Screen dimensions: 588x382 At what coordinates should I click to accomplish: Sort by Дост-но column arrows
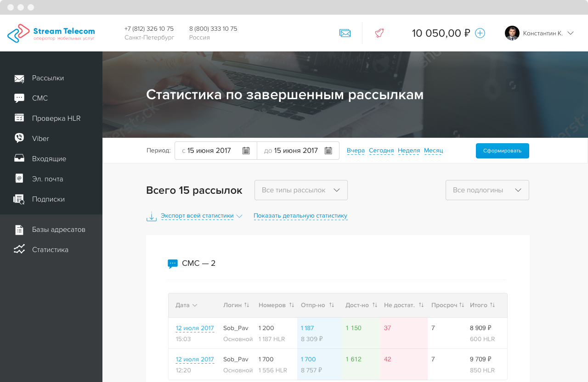(x=375, y=305)
